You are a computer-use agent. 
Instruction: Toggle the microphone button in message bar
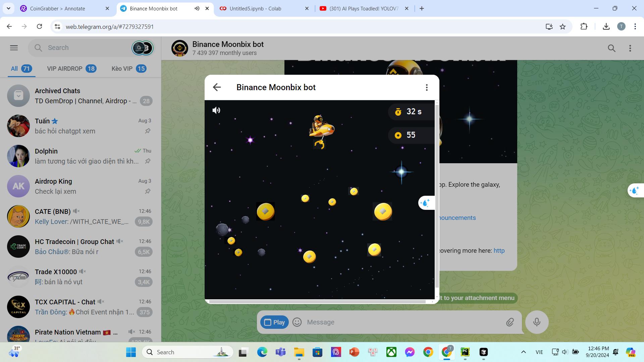(x=537, y=322)
